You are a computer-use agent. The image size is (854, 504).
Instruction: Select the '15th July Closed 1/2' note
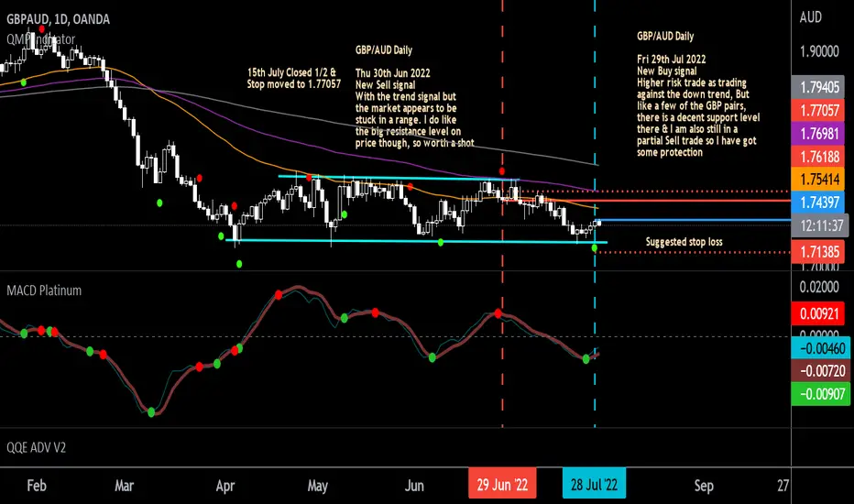click(x=293, y=78)
